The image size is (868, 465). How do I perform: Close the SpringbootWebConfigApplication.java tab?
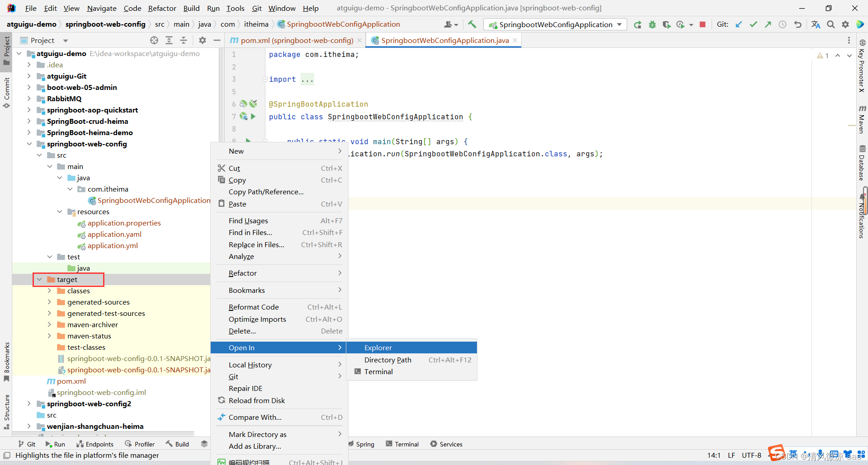coord(515,40)
